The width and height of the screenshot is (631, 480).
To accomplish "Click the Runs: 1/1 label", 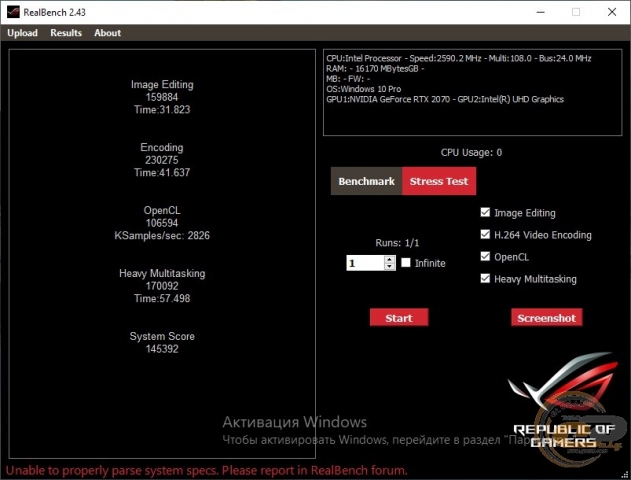I will pos(397,243).
